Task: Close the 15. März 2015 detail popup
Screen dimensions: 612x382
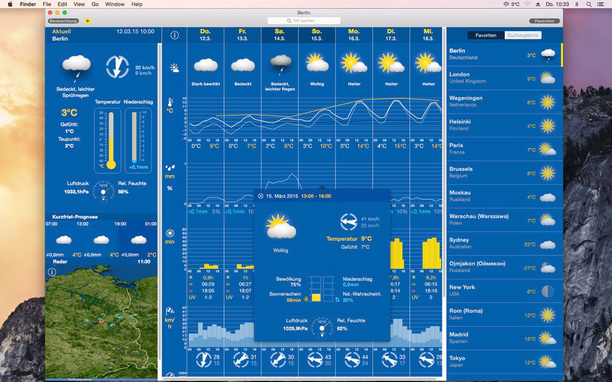Action: tap(260, 196)
